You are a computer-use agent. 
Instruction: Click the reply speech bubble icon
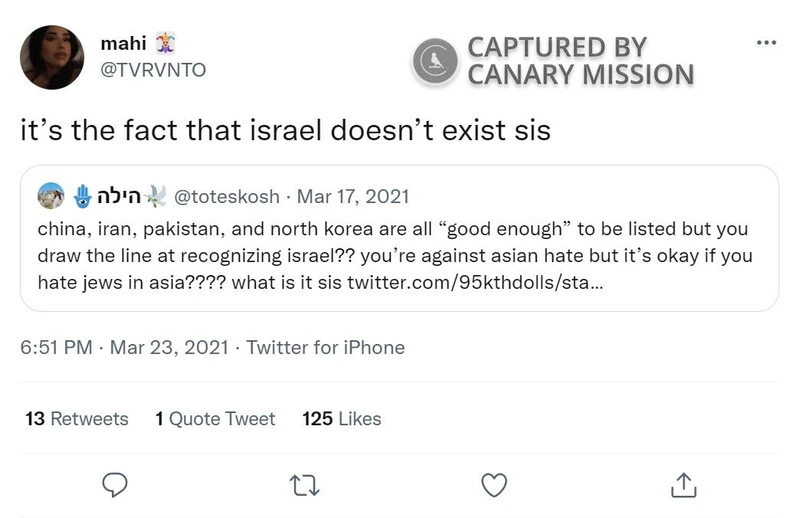point(116,485)
